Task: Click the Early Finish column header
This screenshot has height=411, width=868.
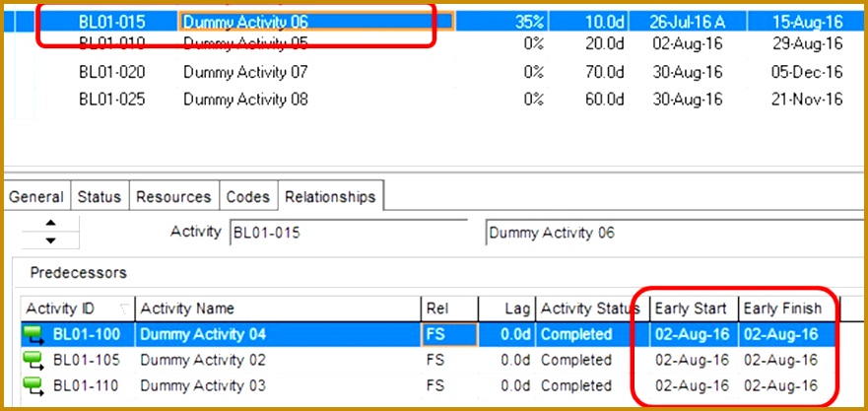Action: click(x=789, y=308)
